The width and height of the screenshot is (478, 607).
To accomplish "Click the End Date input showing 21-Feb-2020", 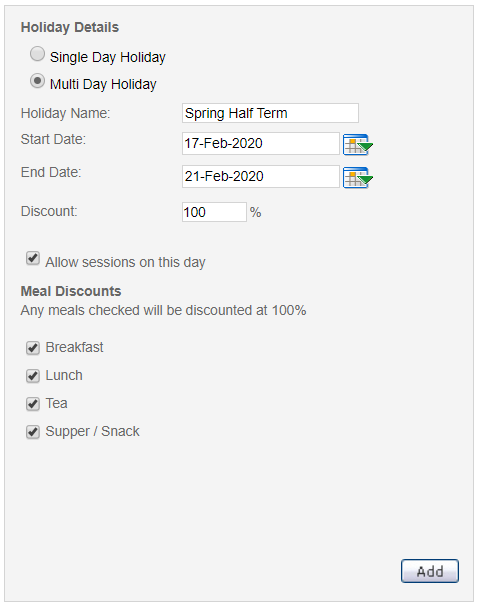I will click(x=260, y=177).
